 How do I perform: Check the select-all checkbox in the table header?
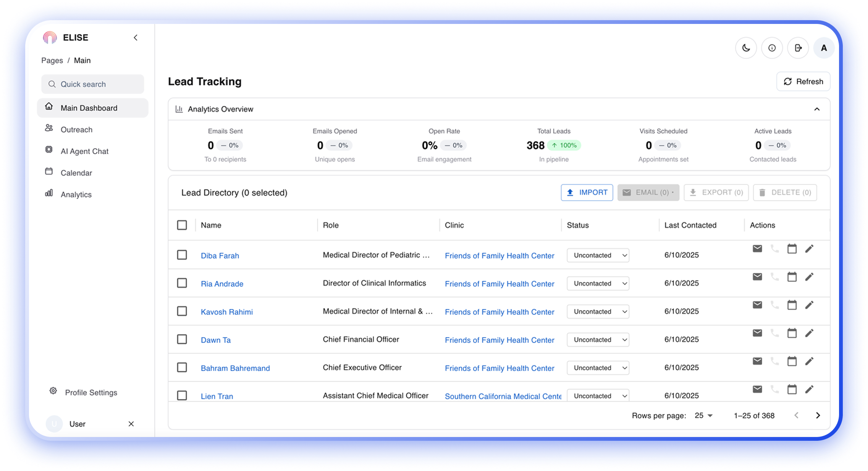182,225
